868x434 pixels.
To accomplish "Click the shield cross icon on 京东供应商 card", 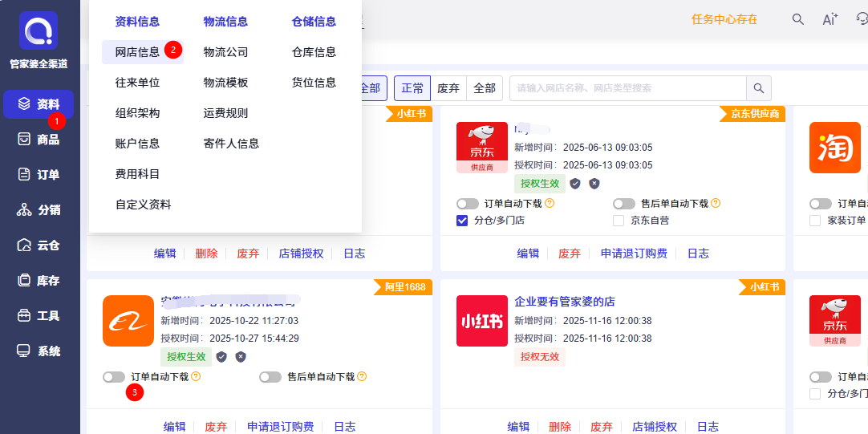I will coord(594,184).
